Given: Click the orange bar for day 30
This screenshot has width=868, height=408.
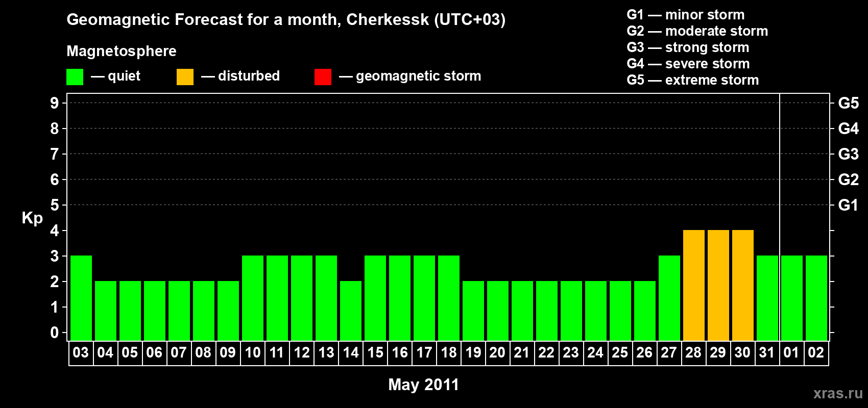Looking at the screenshot, I should tap(743, 285).
